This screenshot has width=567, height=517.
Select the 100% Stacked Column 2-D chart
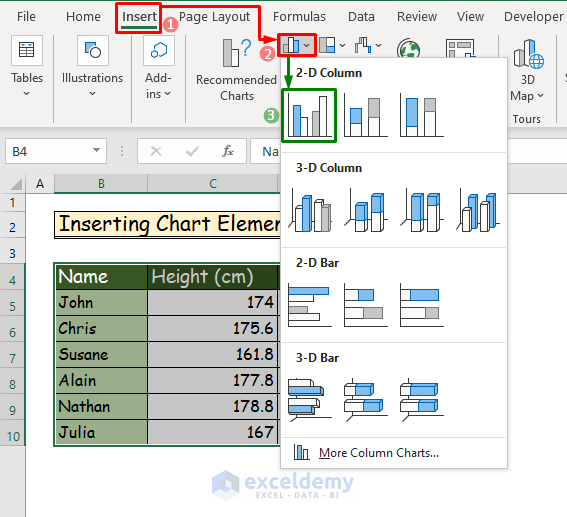click(x=422, y=115)
